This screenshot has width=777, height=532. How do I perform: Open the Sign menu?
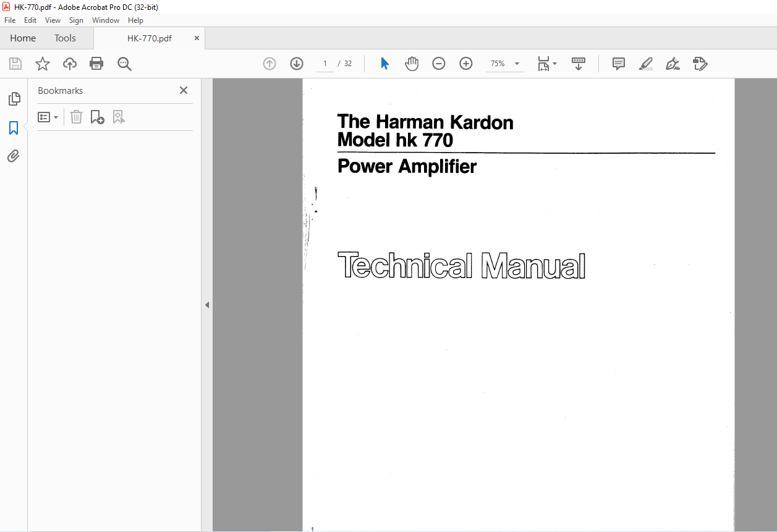point(76,20)
